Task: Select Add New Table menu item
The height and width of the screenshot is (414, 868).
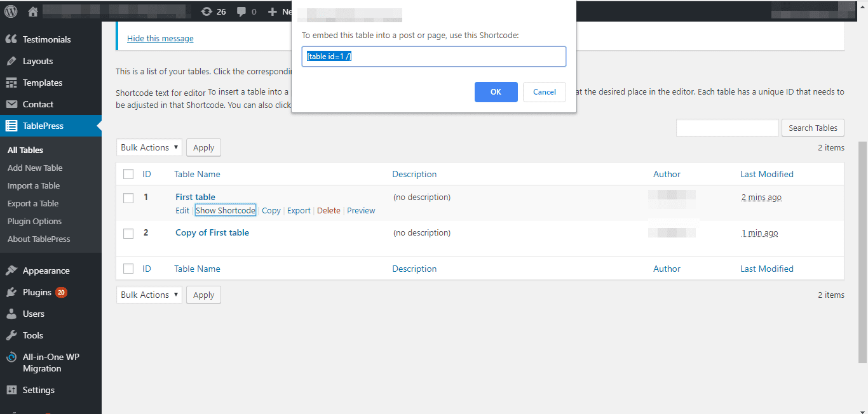Action: click(34, 167)
